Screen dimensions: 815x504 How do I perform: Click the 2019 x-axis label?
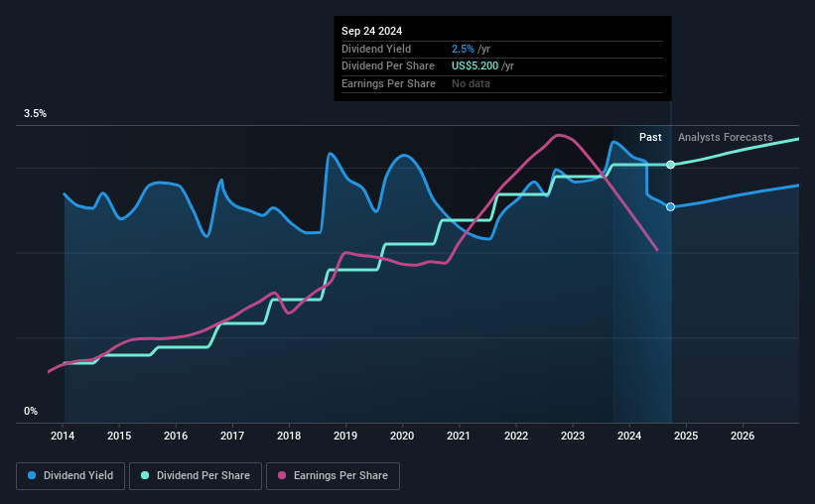click(345, 436)
